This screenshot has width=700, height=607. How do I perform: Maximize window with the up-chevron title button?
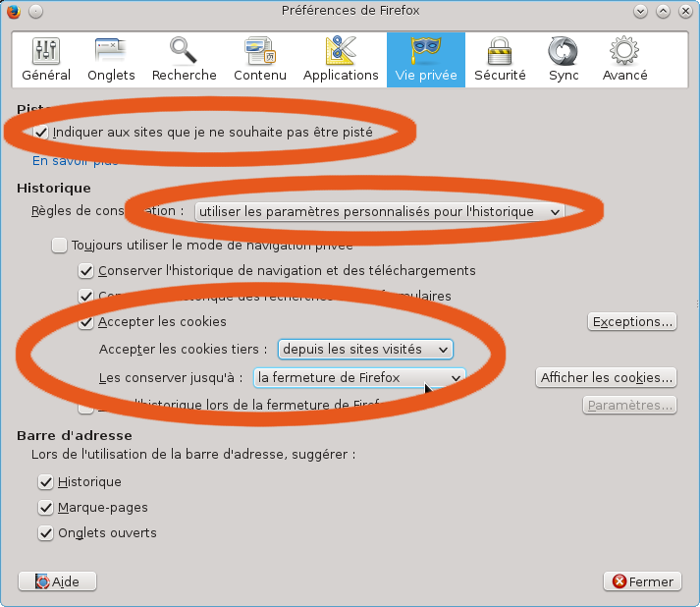pos(663,11)
